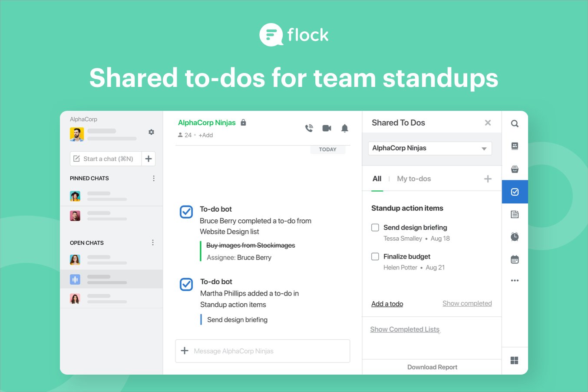Click the AlphaCorp Ninjas channel title

207,123
